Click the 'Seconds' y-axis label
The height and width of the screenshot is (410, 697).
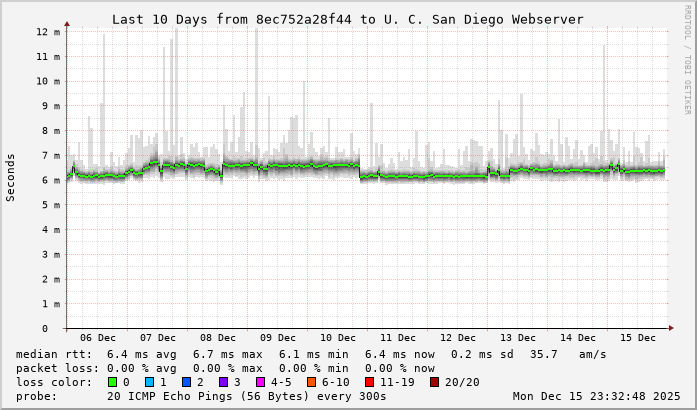click(11, 177)
